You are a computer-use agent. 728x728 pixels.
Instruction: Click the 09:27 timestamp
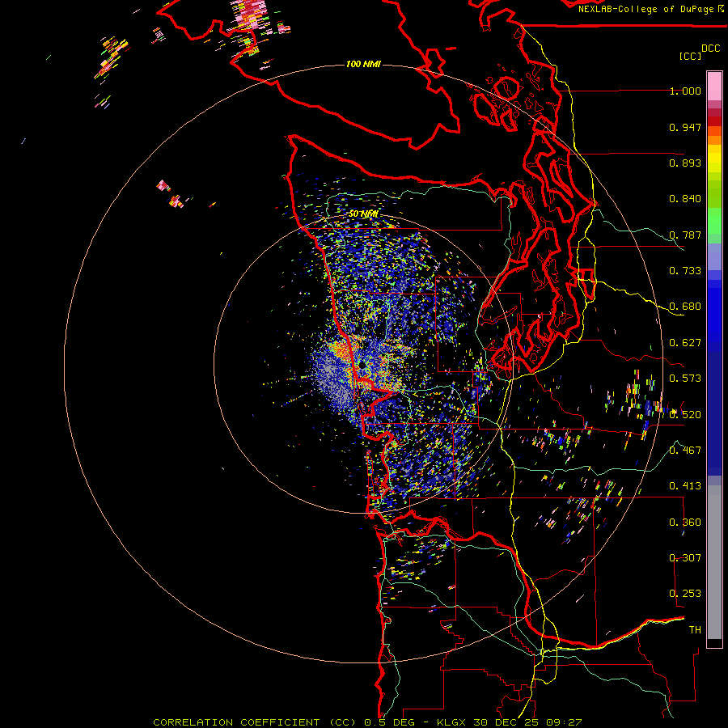click(x=563, y=722)
